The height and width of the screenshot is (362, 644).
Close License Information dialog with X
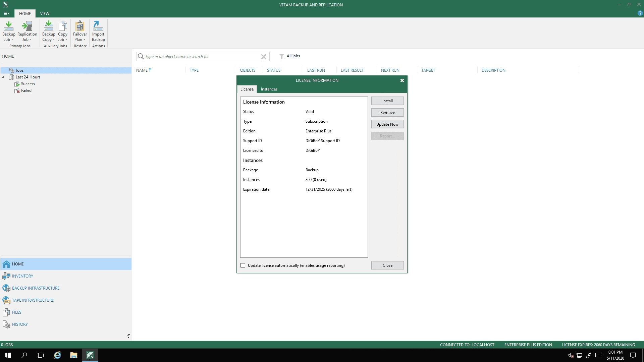point(402,80)
